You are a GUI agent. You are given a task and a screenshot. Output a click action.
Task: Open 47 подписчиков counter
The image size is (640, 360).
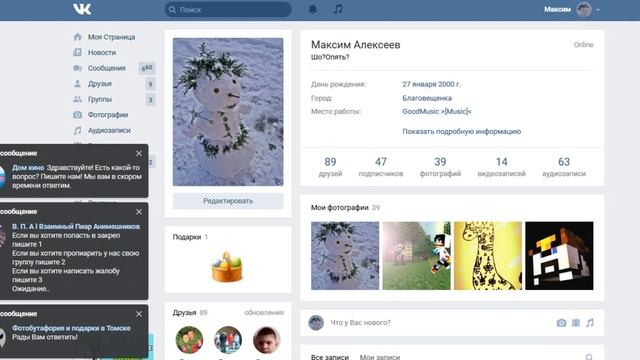pos(381,167)
